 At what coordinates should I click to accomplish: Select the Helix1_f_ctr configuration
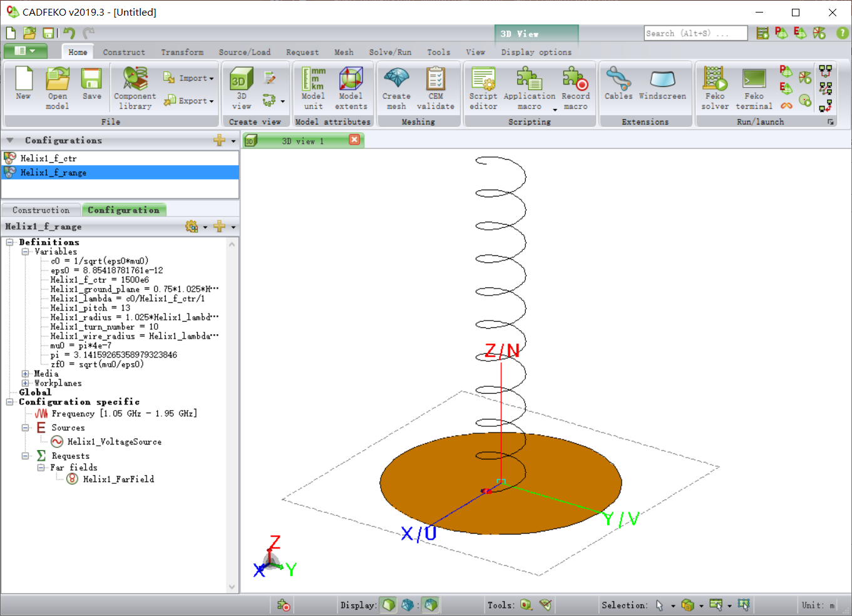[x=120, y=158]
